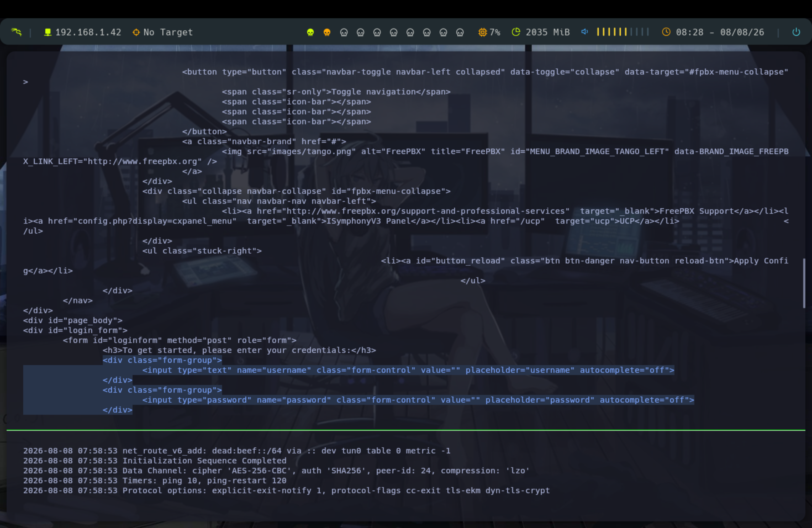Click the "nav navbar-nav navbar-left" ul line
Screen dimensions: 812x528
[279, 201]
